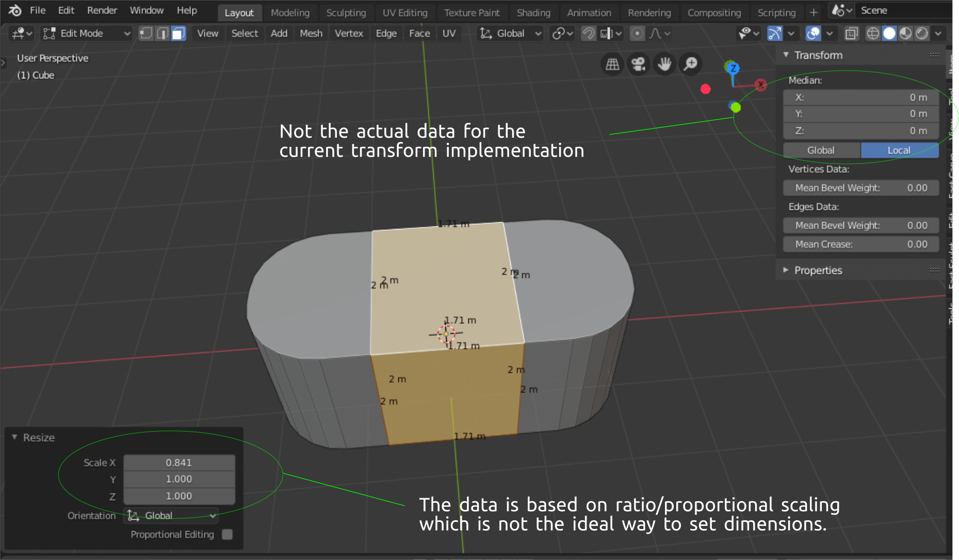Click the Mean Crease value field

point(861,244)
